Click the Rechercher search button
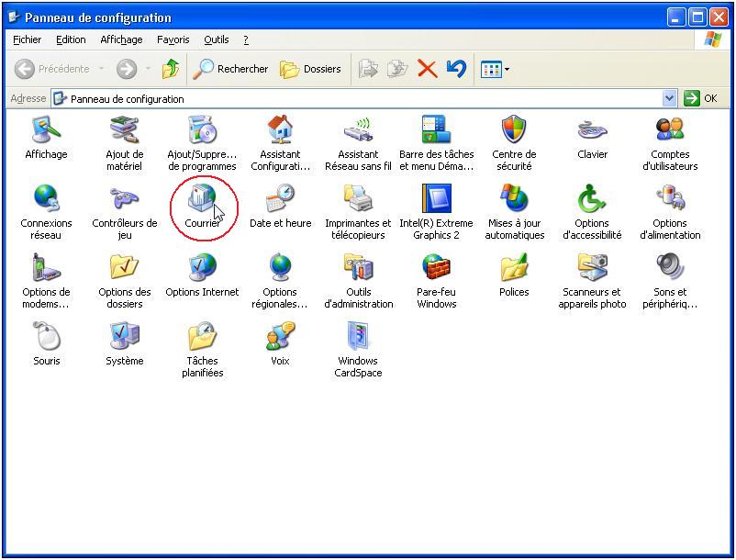Viewport: 736px width, 560px height. tap(231, 69)
